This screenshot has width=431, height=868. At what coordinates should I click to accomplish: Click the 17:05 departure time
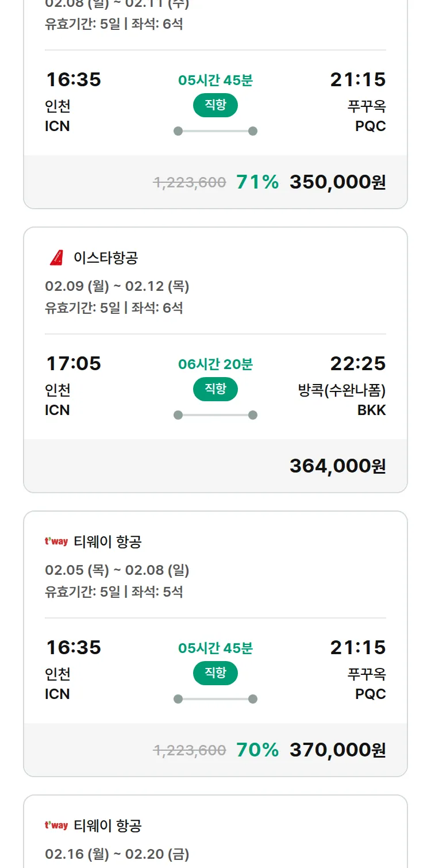[74, 364]
